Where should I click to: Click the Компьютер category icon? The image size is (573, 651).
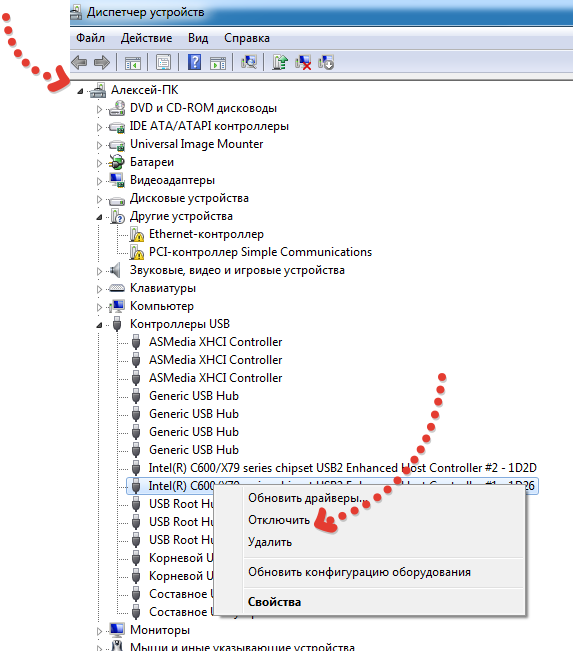[x=117, y=306]
